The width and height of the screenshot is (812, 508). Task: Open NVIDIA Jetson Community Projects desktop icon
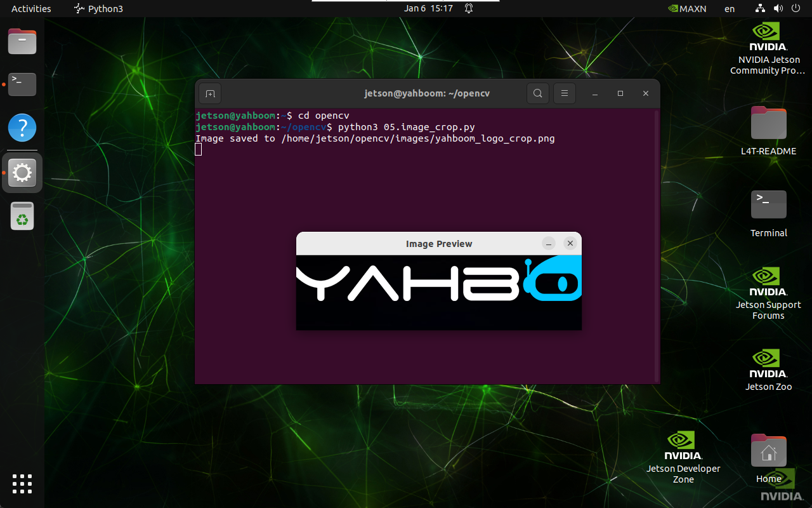point(768,49)
